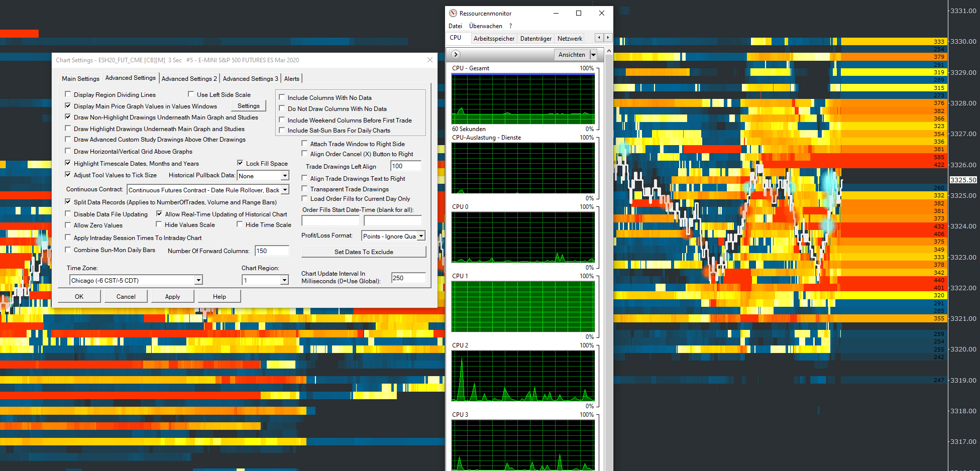This screenshot has height=471, width=980.
Task: Close the Ressourcenmonitor window
Action: click(x=602, y=13)
